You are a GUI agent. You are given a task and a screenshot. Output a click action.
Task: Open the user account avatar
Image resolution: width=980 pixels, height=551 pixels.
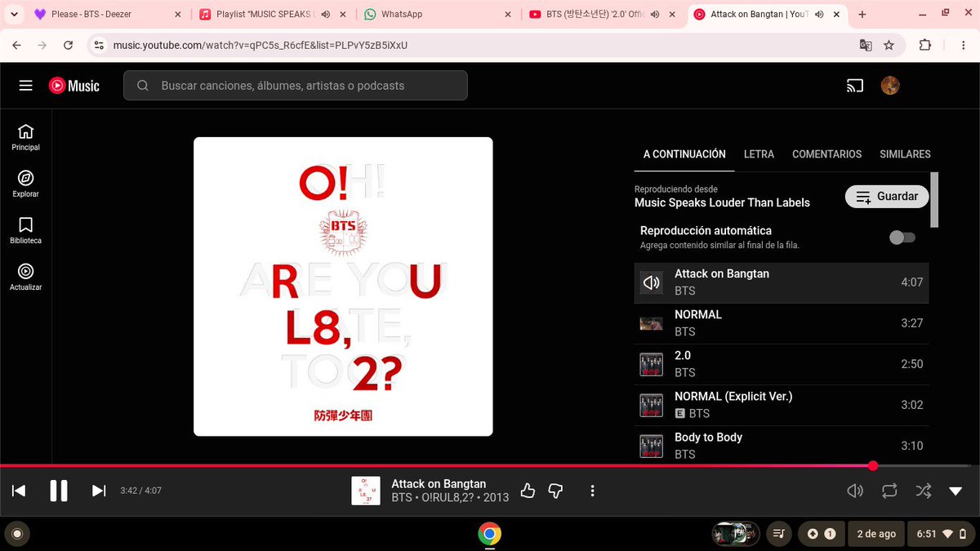point(890,86)
